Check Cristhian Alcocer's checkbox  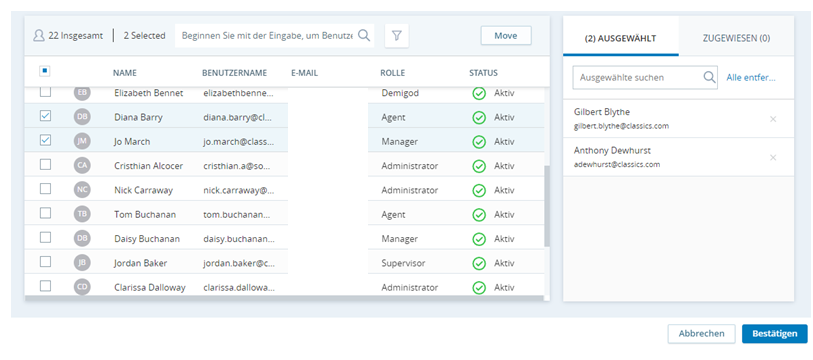(x=46, y=164)
